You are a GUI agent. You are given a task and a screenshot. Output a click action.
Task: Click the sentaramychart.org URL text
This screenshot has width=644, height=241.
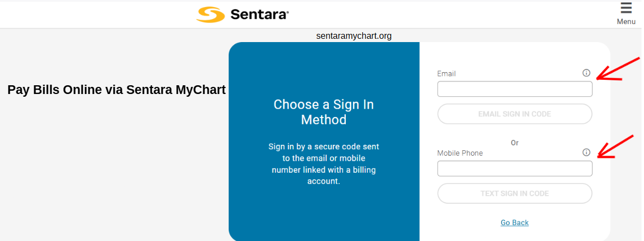[x=354, y=36]
